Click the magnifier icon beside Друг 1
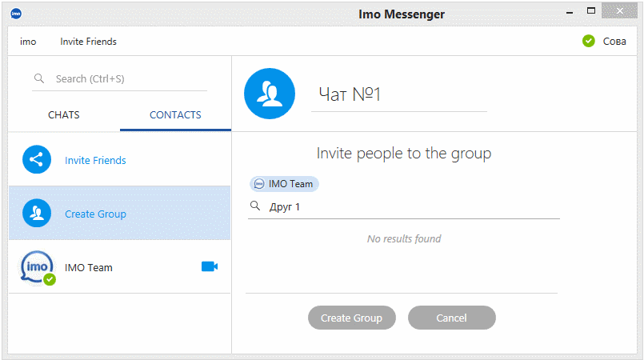 click(255, 206)
